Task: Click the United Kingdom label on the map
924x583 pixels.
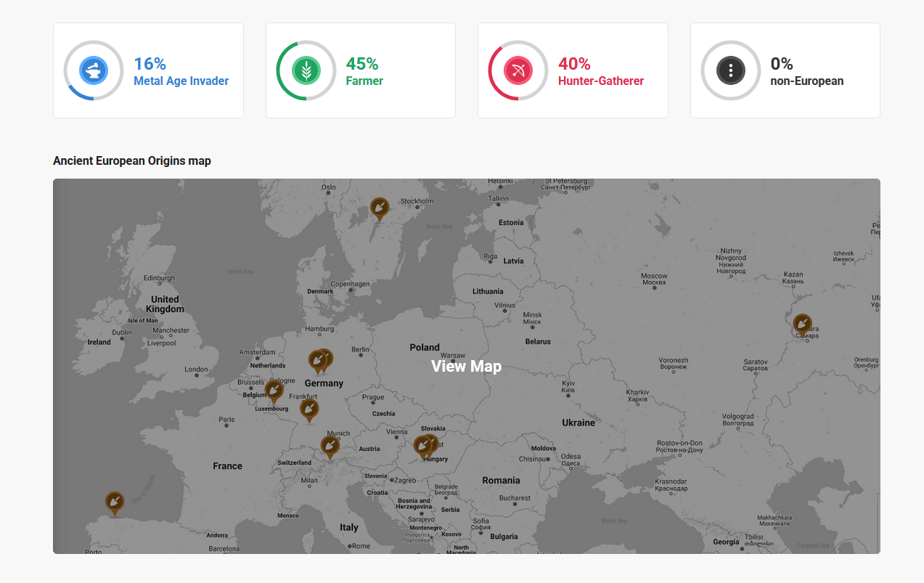Action: (x=165, y=304)
